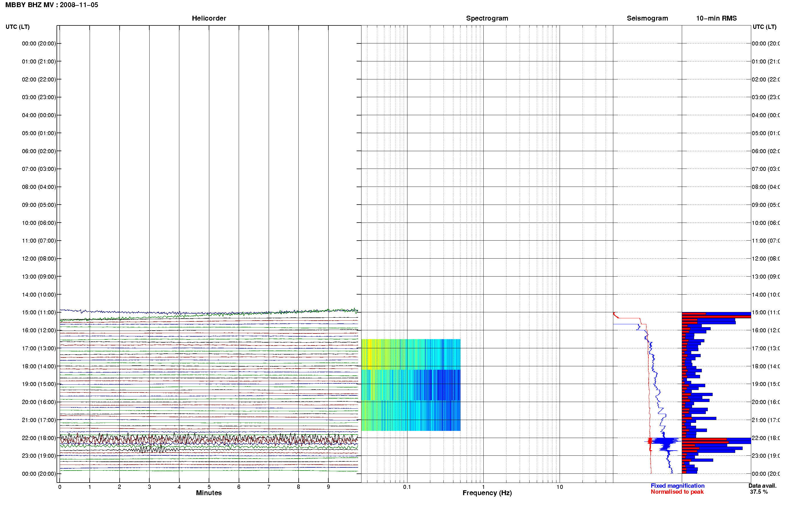Click the Fixed magnification legend text

click(x=678, y=486)
